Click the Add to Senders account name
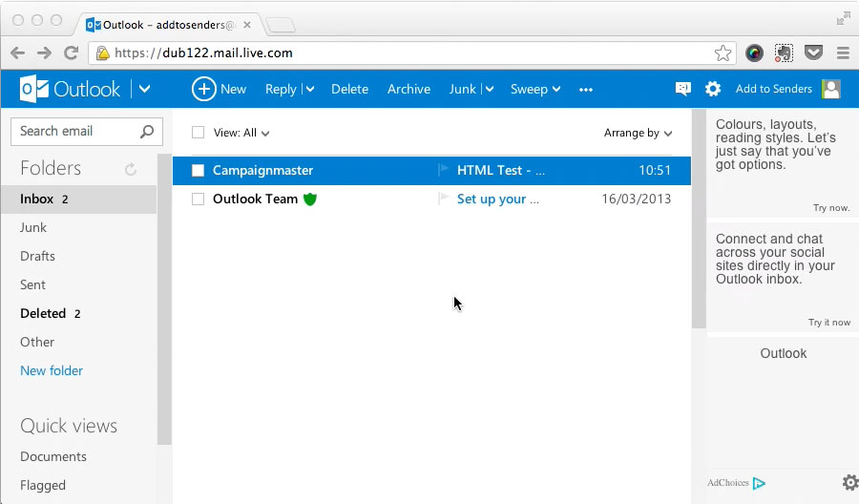This screenshot has height=504, width=859. (773, 89)
